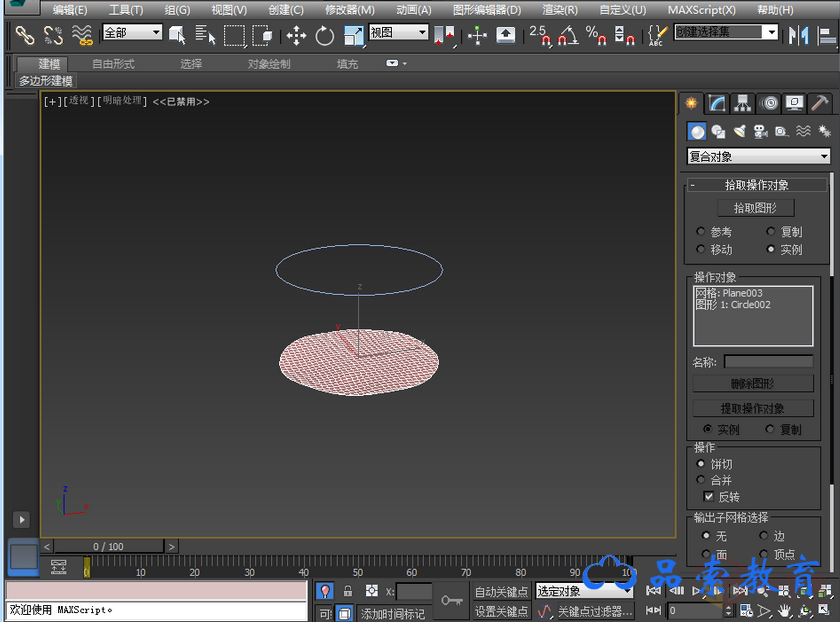Open the 全部 selection filter dropdown
The image size is (840, 622).
click(x=132, y=33)
